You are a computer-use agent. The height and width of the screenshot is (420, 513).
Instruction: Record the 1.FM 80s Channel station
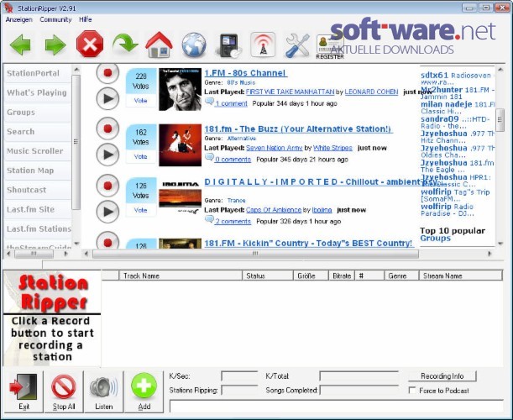(107, 73)
